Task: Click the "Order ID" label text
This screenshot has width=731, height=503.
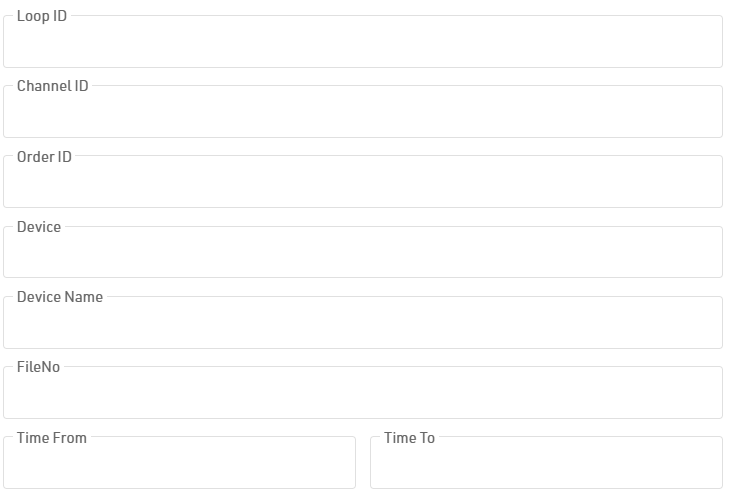Action: (x=44, y=157)
